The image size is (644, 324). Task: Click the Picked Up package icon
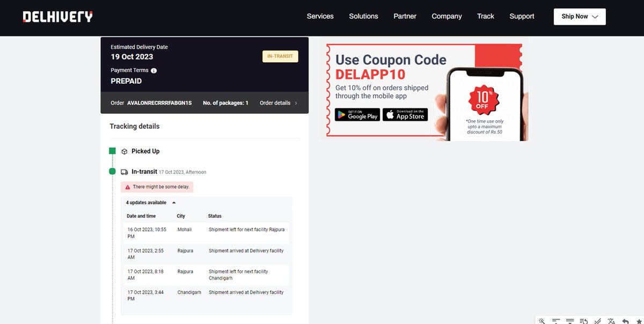pos(125,152)
